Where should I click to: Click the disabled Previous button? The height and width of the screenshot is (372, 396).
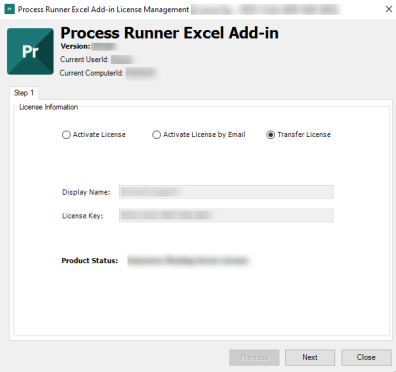pyautogui.click(x=254, y=357)
